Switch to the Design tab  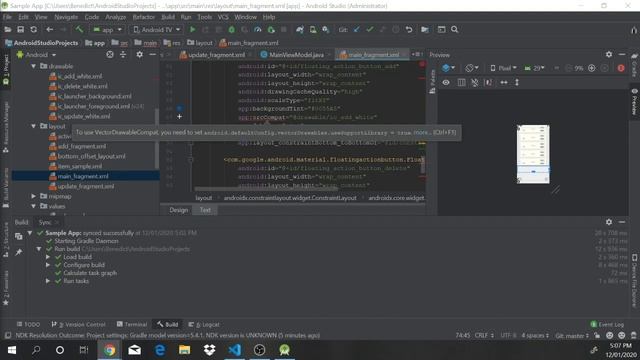point(178,210)
